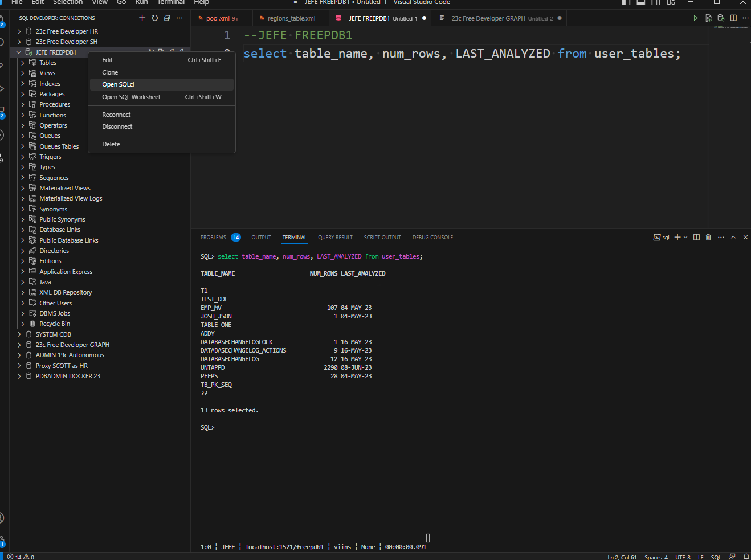Kill the terminal with the trash icon
This screenshot has height=560, width=751.
[x=708, y=238]
